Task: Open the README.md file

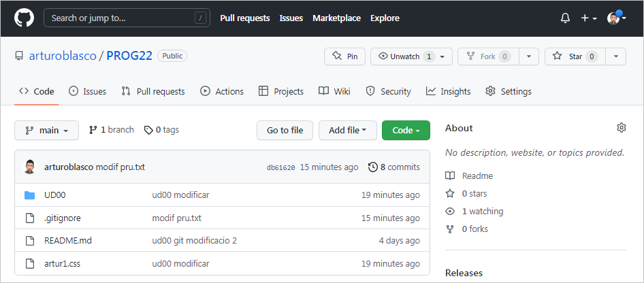Action: tap(68, 241)
